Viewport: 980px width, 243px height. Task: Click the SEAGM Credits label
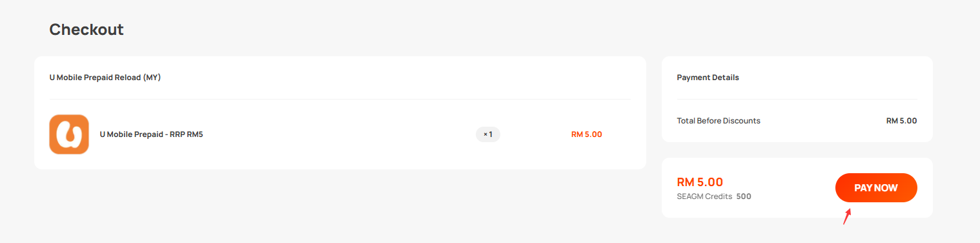(x=704, y=196)
